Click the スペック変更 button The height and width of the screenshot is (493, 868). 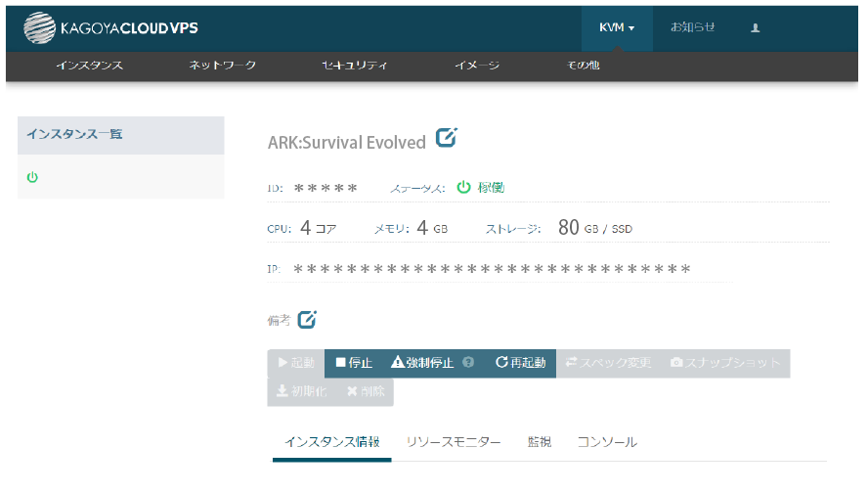[607, 363]
